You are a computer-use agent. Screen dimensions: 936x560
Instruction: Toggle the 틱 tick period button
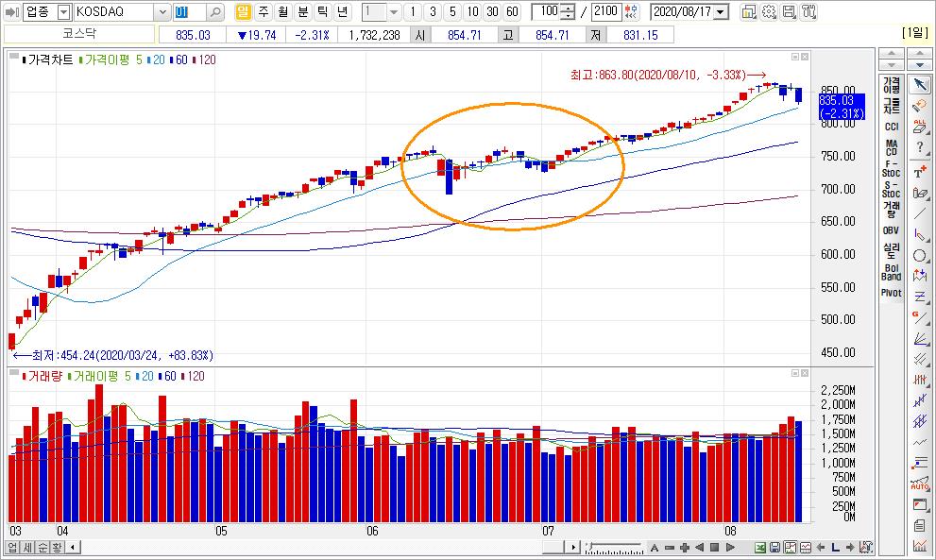click(322, 11)
